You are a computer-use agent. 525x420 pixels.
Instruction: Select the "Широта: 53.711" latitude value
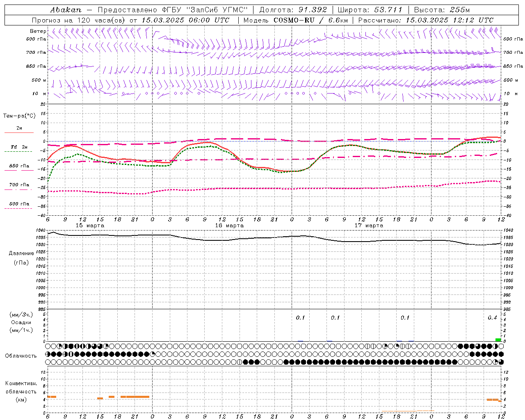click(x=370, y=10)
